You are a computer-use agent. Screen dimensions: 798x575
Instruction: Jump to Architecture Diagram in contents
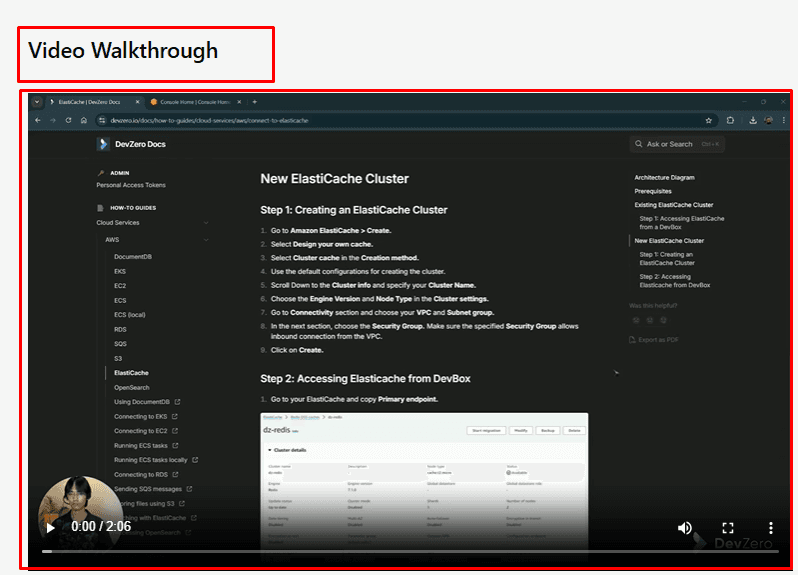(664, 178)
